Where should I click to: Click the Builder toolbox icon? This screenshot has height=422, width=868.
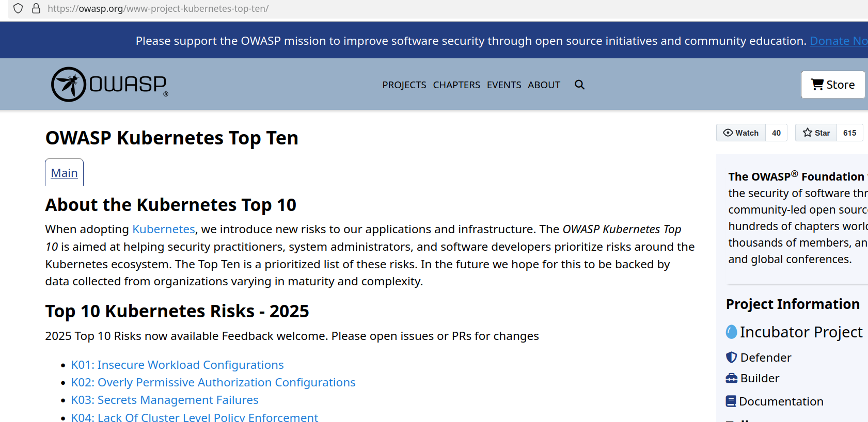[731, 378]
